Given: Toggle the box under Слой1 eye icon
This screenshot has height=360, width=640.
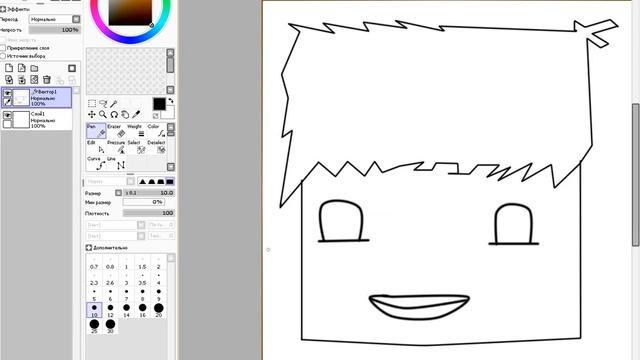Looking at the screenshot, I should pos(7,124).
